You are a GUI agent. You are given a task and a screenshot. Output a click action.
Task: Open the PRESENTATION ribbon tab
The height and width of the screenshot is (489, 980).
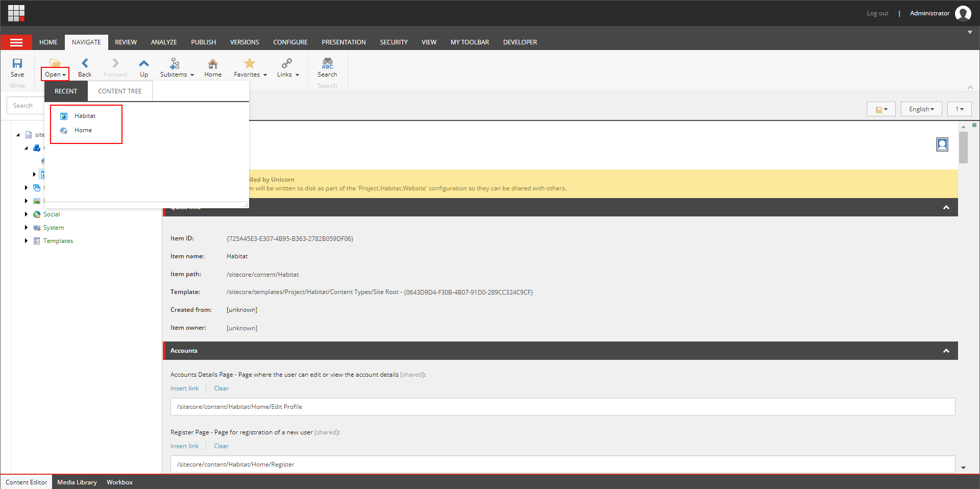coord(344,42)
